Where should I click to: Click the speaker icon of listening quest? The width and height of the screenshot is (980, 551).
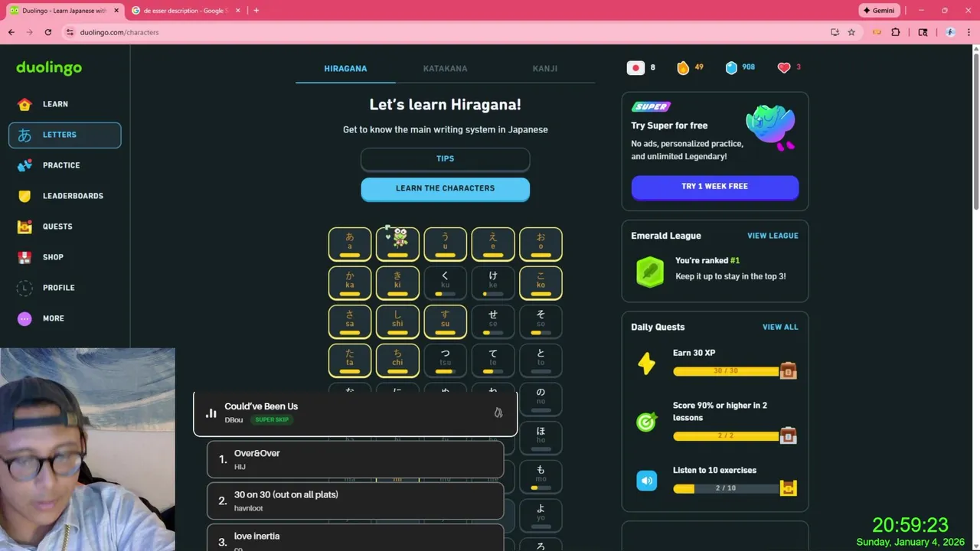pos(647,481)
